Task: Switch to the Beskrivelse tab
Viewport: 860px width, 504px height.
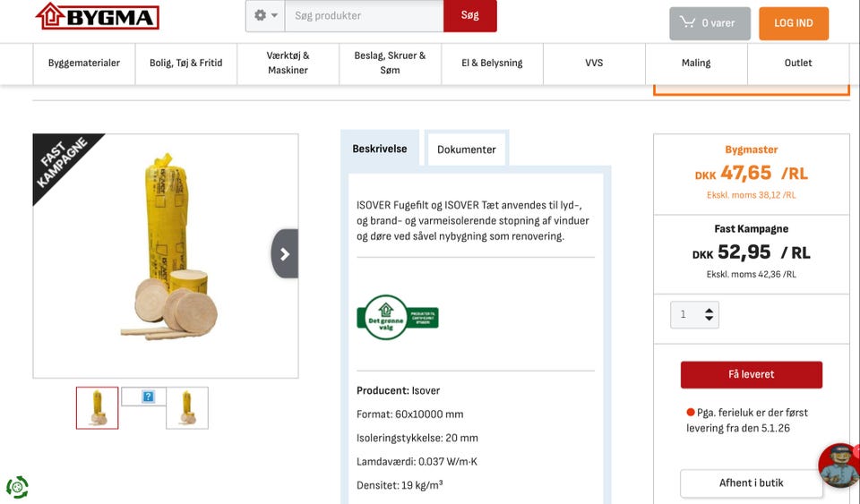Action: pos(380,149)
